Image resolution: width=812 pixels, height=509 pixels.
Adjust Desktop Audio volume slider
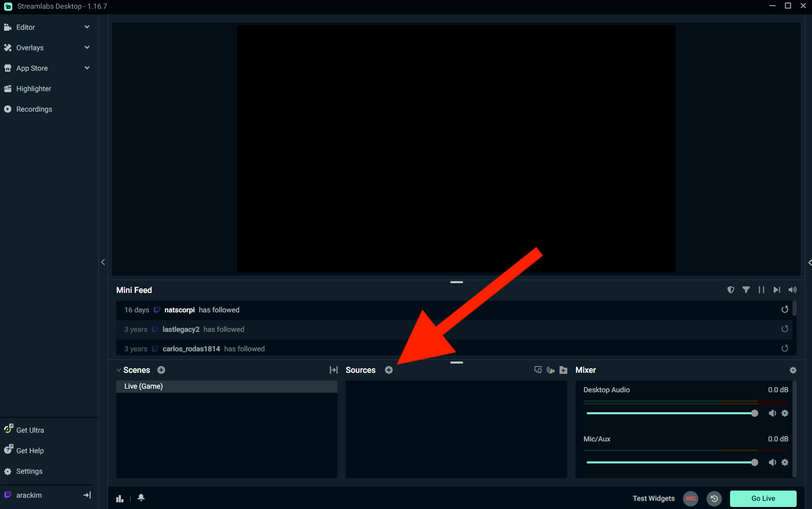tap(672, 413)
